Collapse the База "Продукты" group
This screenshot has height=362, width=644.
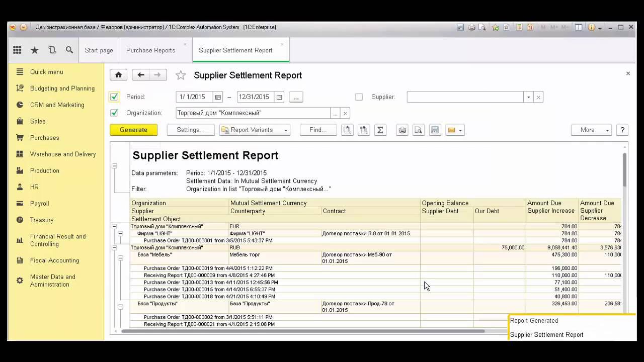pyautogui.click(x=120, y=307)
